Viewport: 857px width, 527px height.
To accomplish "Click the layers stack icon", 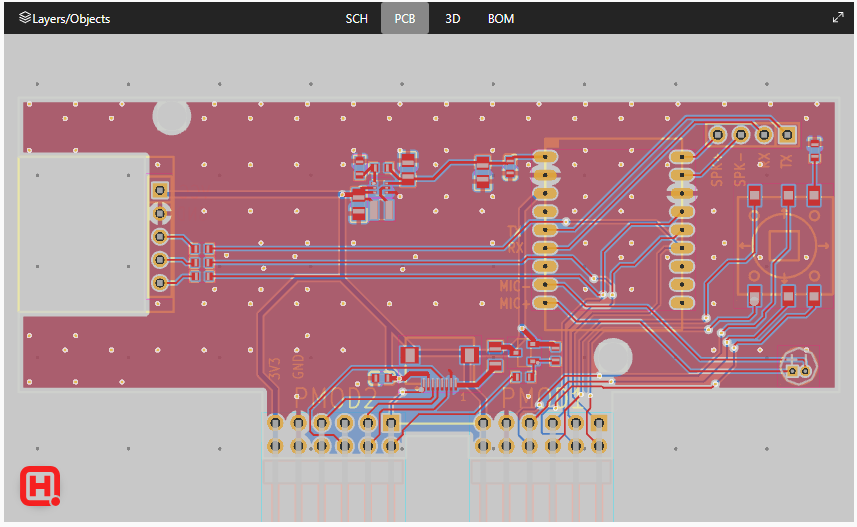I will pos(25,18).
